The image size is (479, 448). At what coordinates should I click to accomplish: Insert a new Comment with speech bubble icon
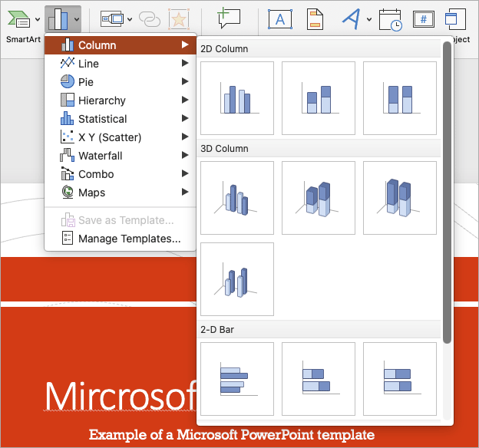pyautogui.click(x=229, y=18)
